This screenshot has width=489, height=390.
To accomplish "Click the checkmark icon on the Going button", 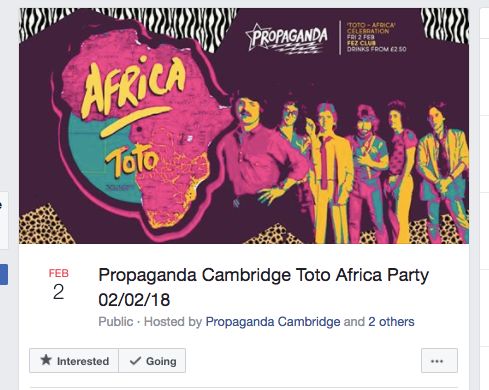I will point(135,361).
